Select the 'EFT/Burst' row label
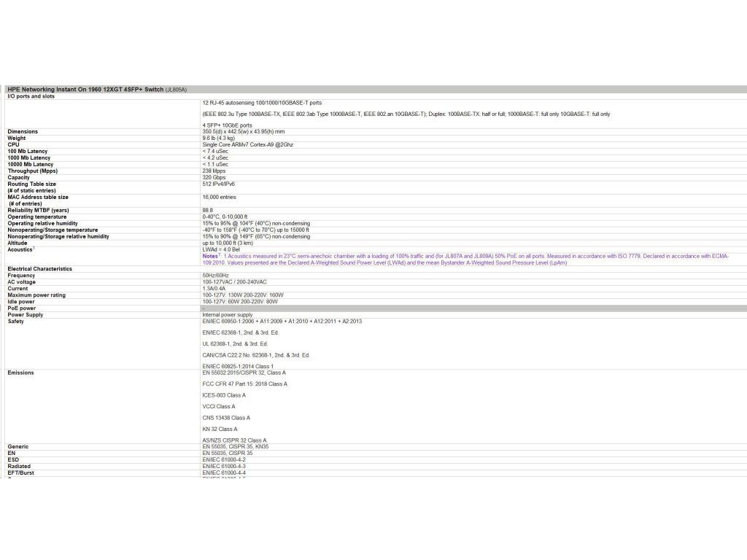This screenshot has height=560, width=747. tap(20, 472)
